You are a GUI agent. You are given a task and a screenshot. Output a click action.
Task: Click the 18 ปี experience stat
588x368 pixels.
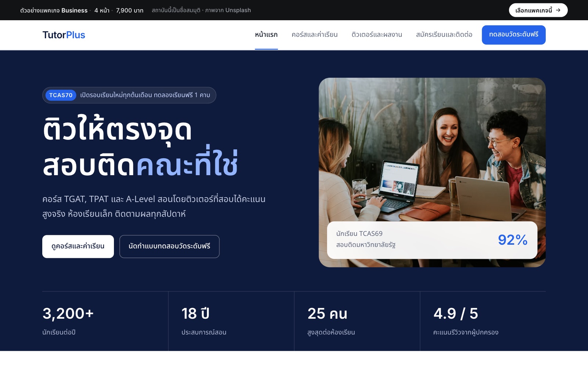tap(195, 314)
